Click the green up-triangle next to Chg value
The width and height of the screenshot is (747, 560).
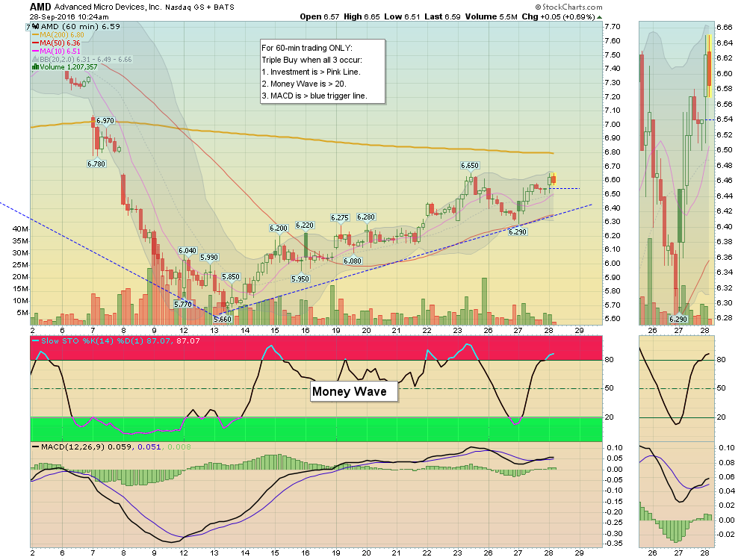(x=599, y=17)
